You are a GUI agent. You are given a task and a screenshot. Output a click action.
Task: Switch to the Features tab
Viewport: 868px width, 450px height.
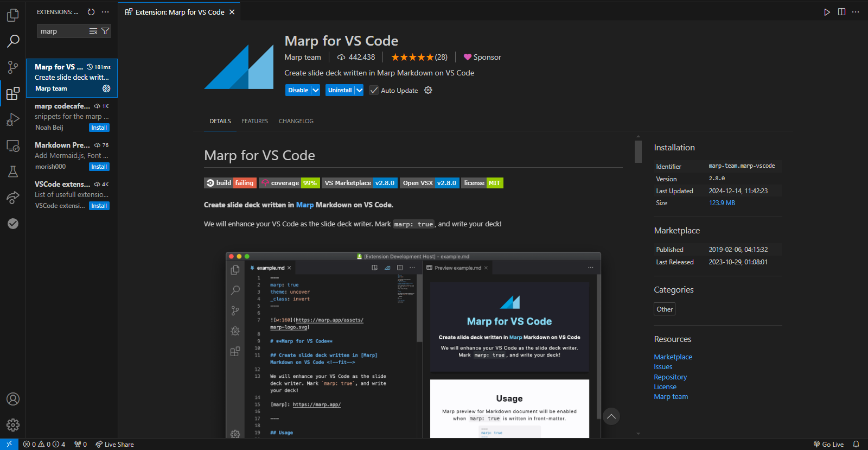coord(255,121)
